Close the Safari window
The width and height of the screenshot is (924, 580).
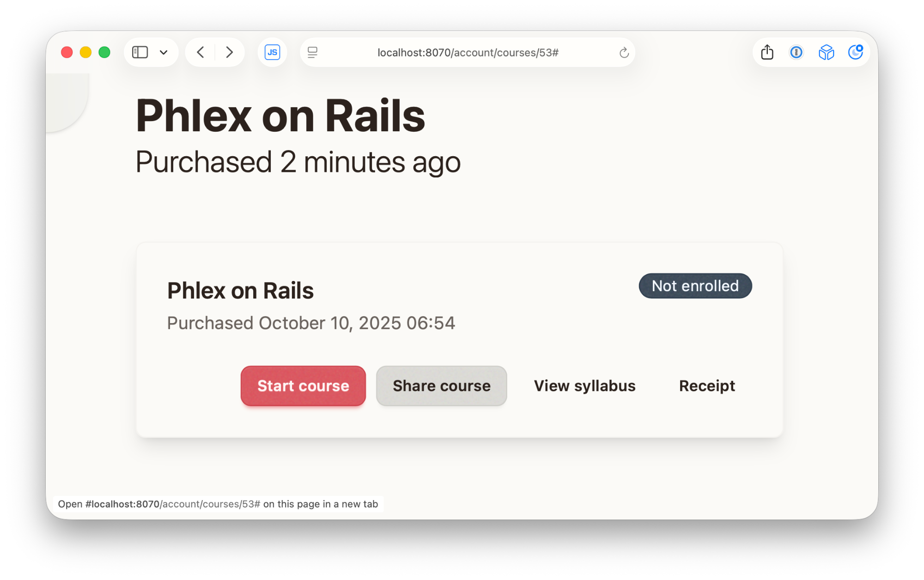point(67,52)
